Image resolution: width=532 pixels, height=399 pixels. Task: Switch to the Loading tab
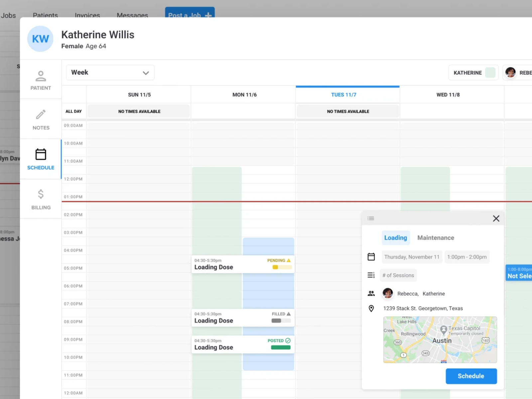pyautogui.click(x=395, y=238)
